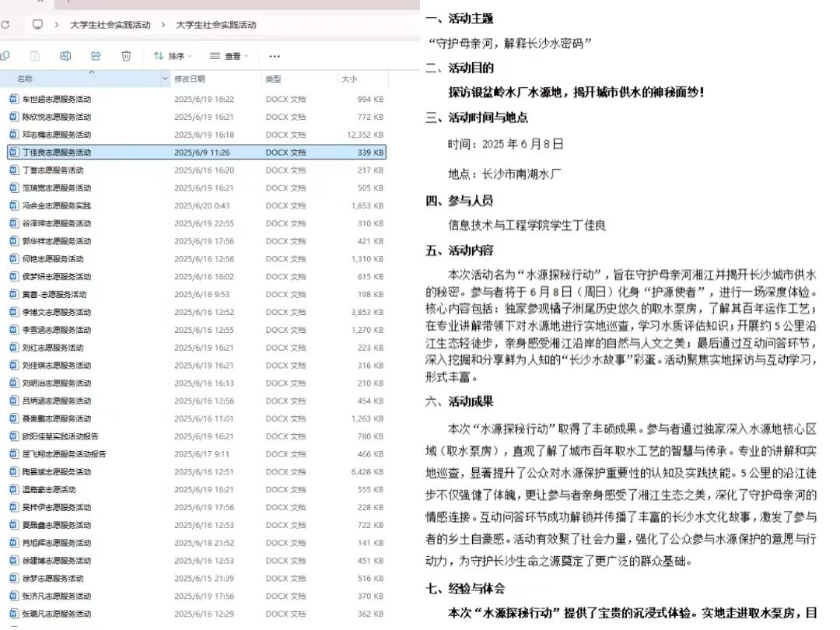The height and width of the screenshot is (630, 840).
Task: Click the refresh icon in address bar
Action: click(5, 25)
